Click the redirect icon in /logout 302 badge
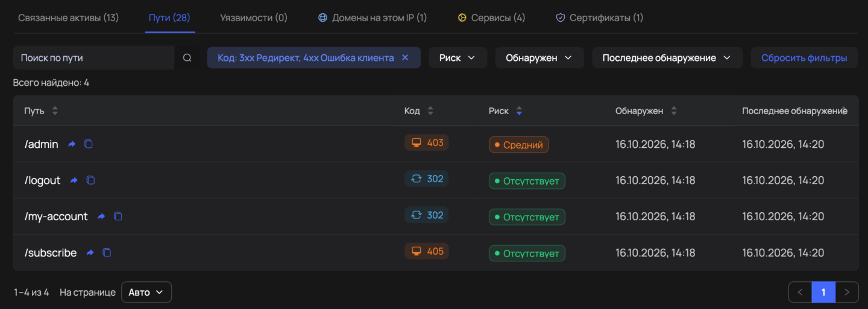This screenshot has height=309, width=868. click(416, 179)
